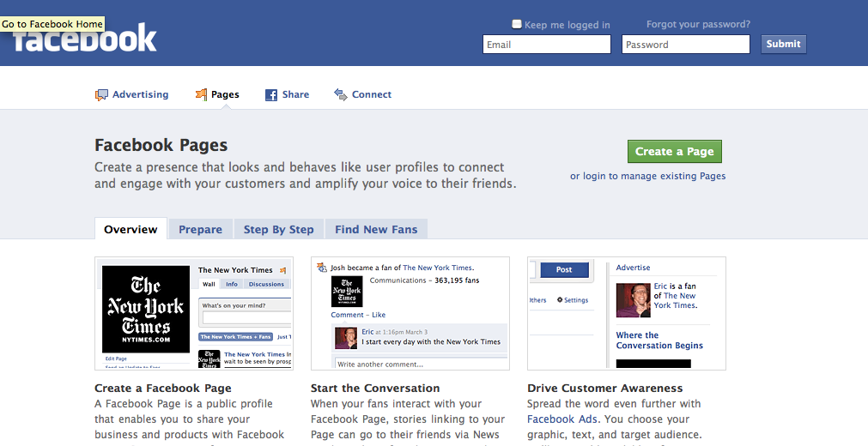
Task: Click the New York Times page screenshot thumbnail
Action: point(194,313)
